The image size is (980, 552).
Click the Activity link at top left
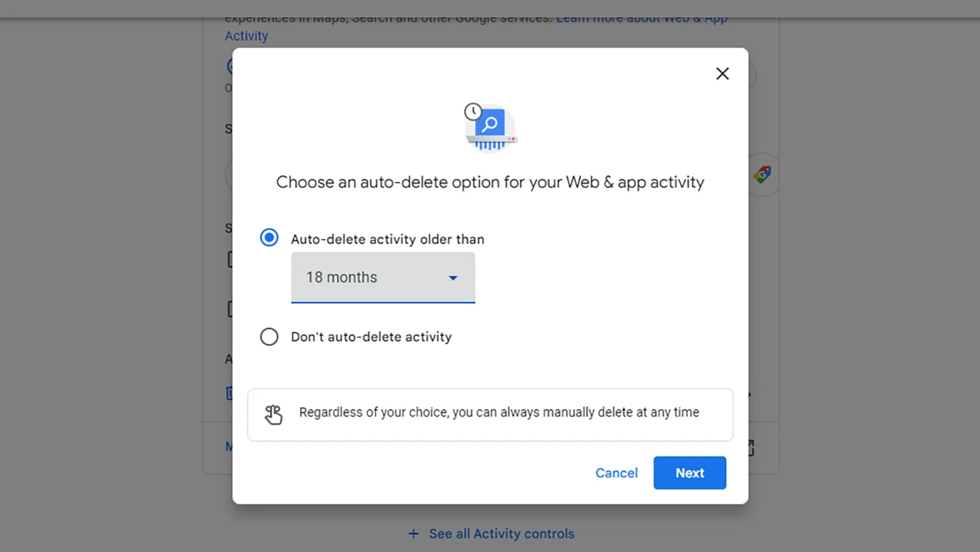[x=247, y=35]
